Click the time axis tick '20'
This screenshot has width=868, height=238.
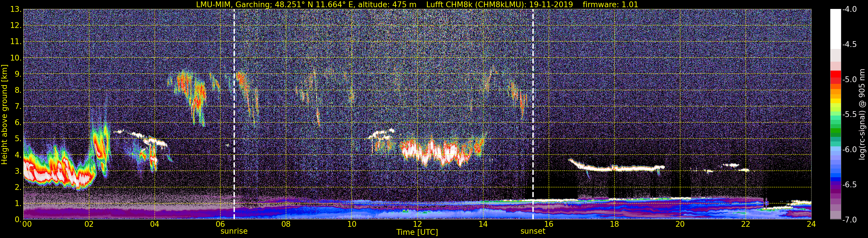680,224
